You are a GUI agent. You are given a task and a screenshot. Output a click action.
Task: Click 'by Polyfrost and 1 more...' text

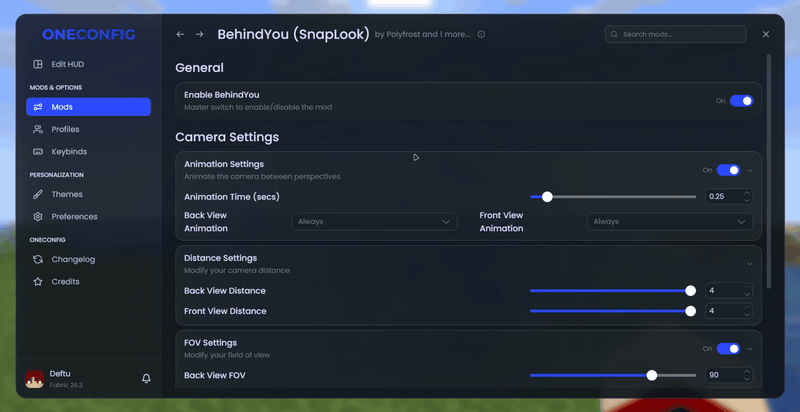coord(422,35)
